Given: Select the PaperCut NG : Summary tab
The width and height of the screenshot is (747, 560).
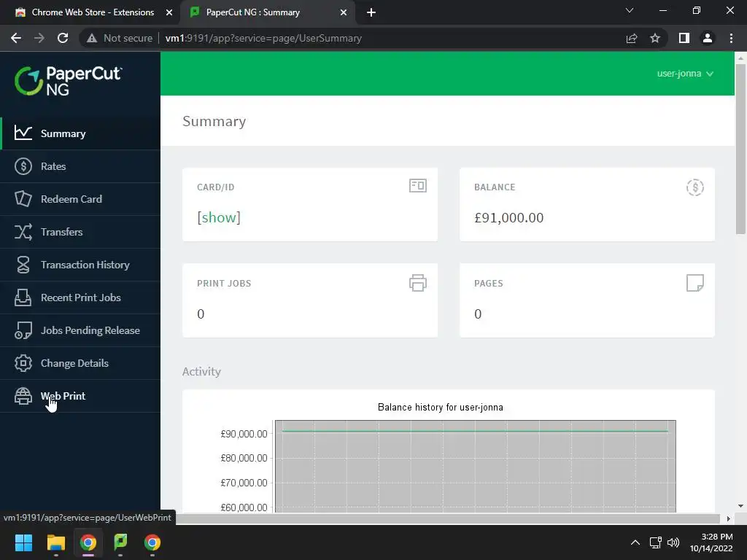Looking at the screenshot, I should 267,12.
